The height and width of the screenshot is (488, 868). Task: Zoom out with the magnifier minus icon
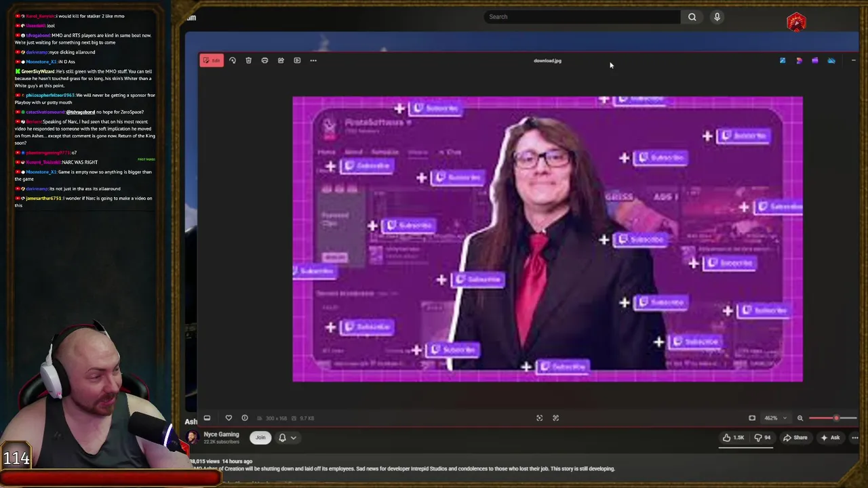tap(800, 418)
